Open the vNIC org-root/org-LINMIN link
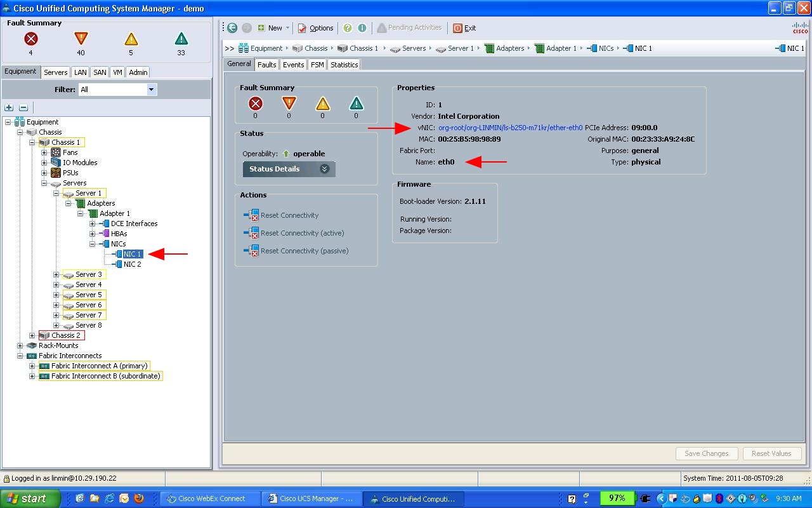 coord(510,128)
